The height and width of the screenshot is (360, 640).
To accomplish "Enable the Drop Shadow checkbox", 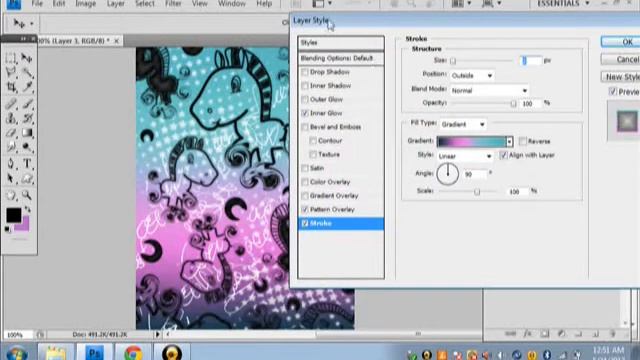I will (x=305, y=72).
